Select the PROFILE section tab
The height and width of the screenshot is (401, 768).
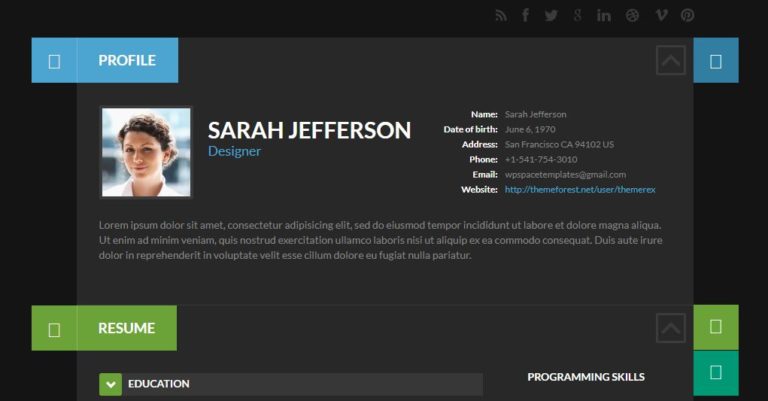(x=127, y=60)
